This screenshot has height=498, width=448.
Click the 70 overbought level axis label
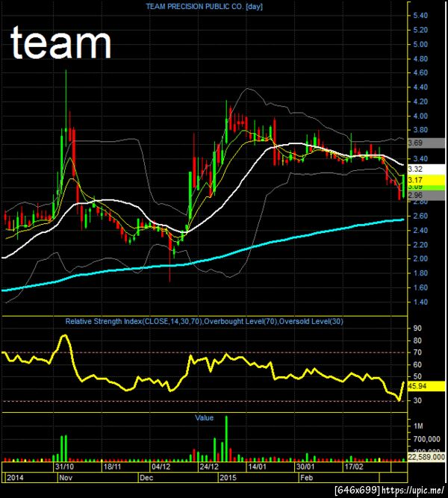(x=417, y=352)
